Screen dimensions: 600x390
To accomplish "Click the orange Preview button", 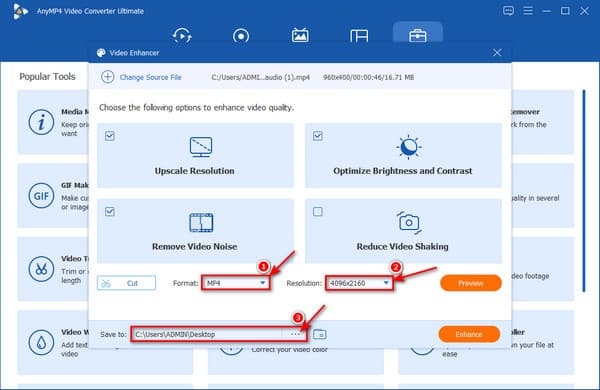I will 471,283.
